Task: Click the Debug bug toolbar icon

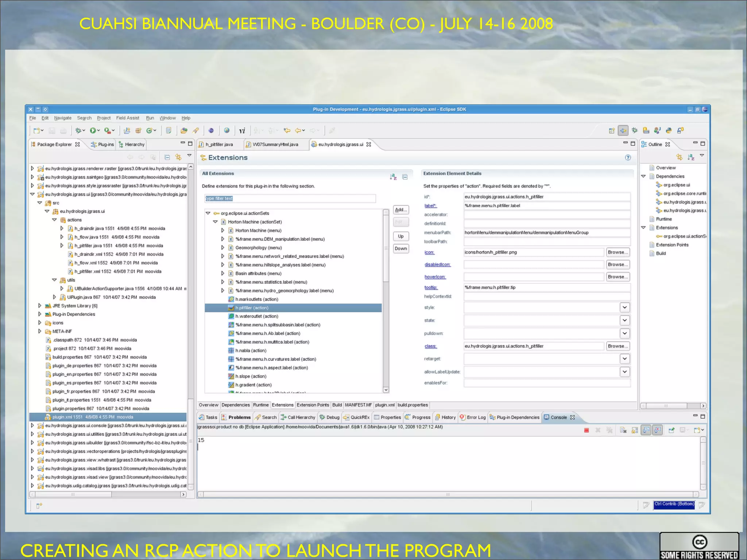Action: point(78,131)
